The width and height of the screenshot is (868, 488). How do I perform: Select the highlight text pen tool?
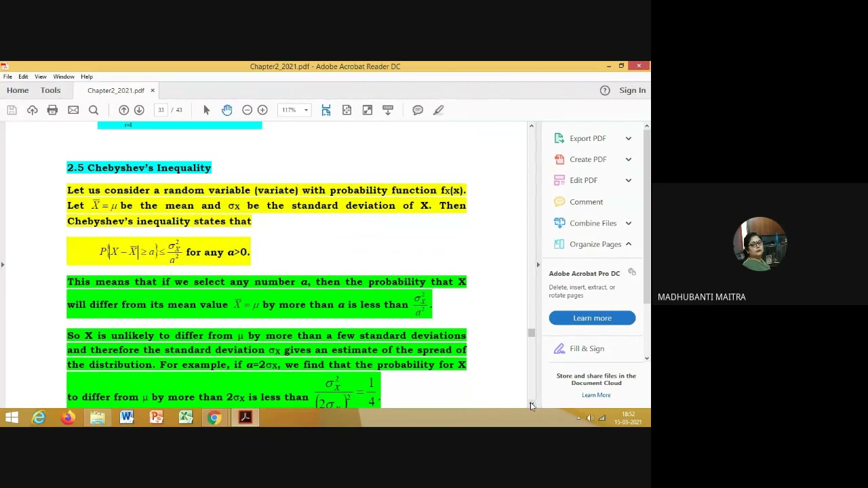438,110
